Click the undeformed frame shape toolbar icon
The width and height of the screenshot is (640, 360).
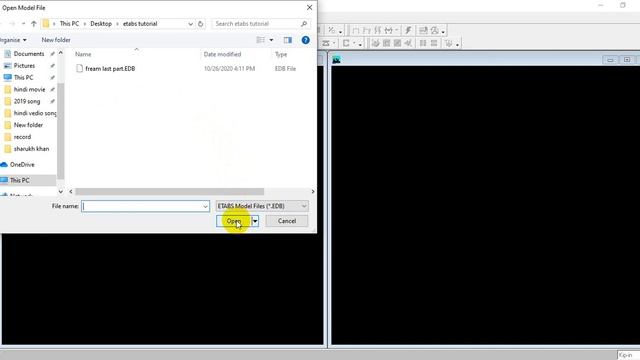click(356, 30)
